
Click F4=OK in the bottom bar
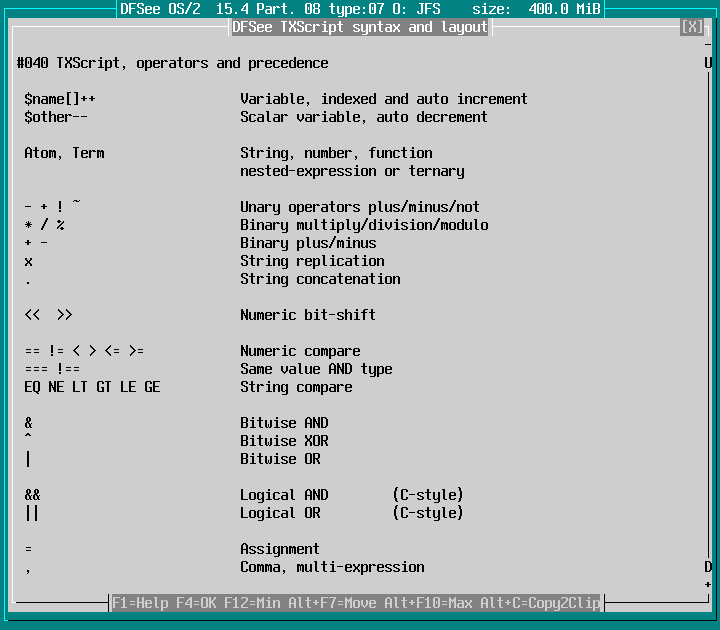coord(200,603)
